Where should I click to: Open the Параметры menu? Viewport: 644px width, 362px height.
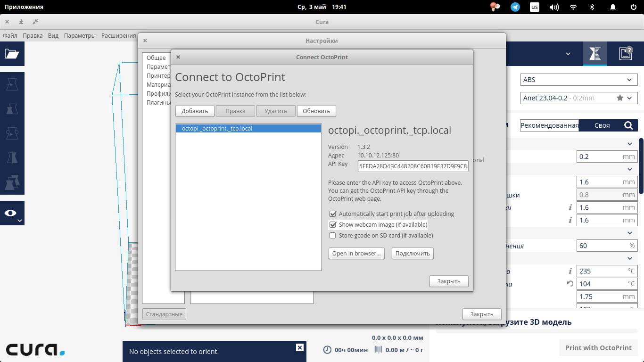pyautogui.click(x=80, y=35)
